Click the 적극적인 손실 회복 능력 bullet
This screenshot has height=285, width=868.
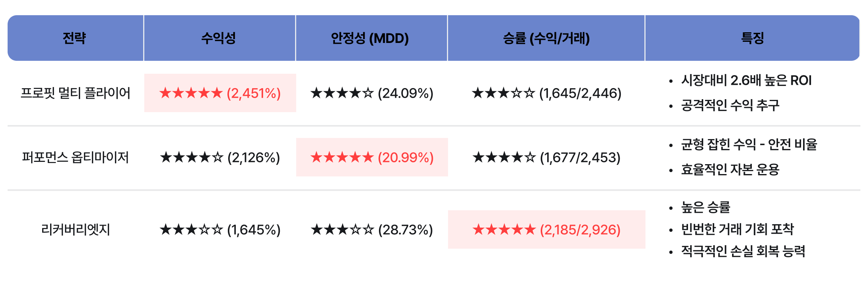743,251
